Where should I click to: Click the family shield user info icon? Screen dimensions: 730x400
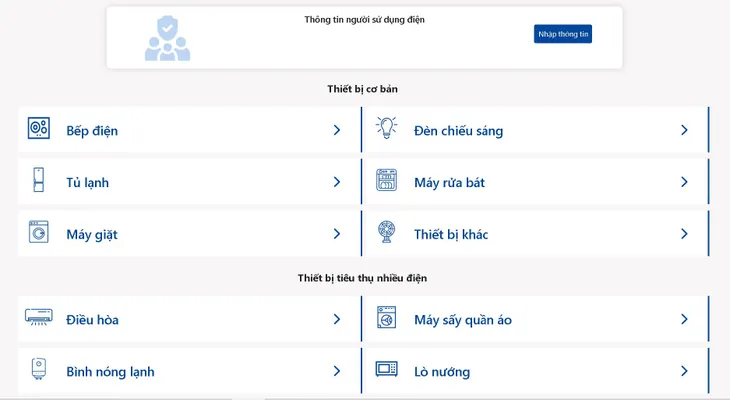168,38
